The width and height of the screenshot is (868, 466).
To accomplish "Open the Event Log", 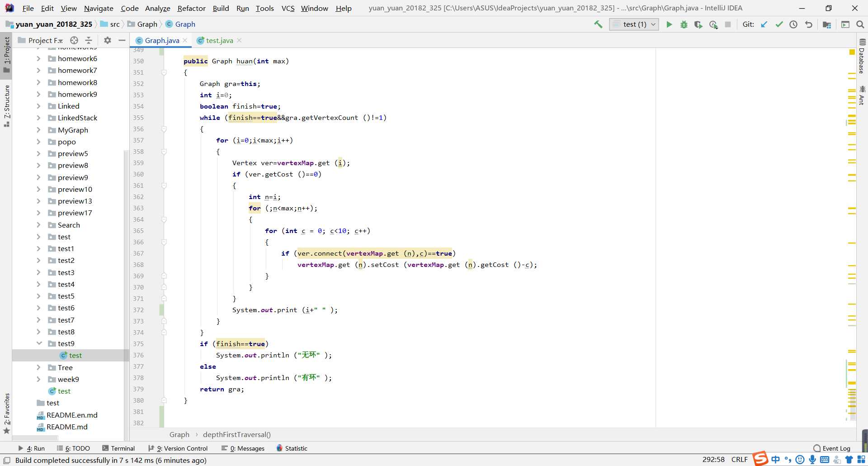I will click(832, 448).
